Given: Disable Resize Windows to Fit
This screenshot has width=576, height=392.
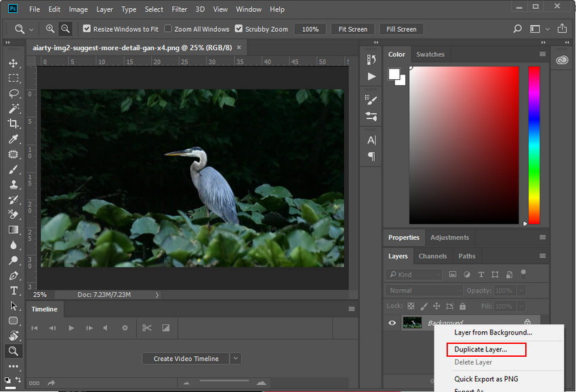Looking at the screenshot, I should point(85,29).
